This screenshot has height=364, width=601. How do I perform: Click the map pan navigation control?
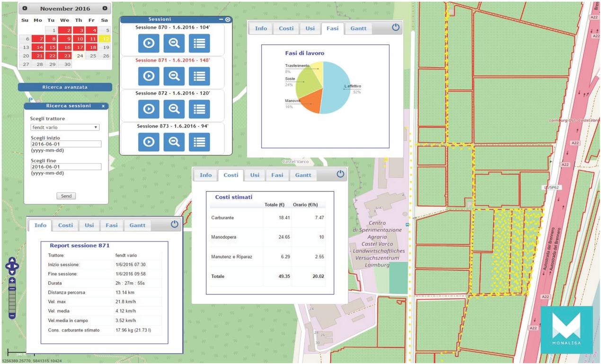click(12, 267)
